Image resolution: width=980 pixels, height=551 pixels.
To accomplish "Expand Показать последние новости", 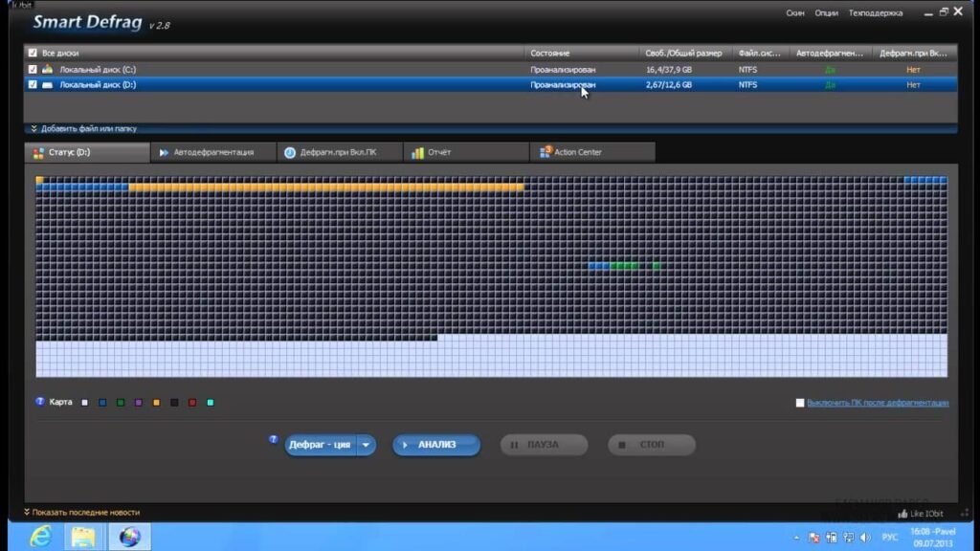I will (82, 513).
